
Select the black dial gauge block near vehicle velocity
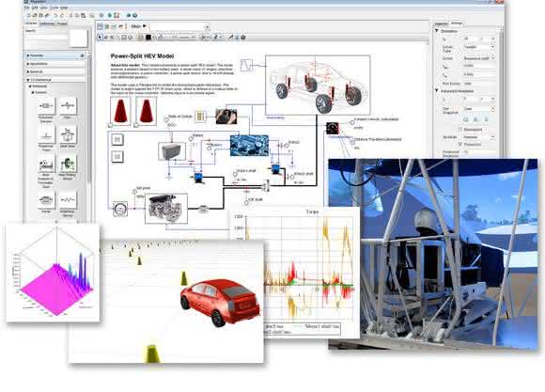pos(333,128)
